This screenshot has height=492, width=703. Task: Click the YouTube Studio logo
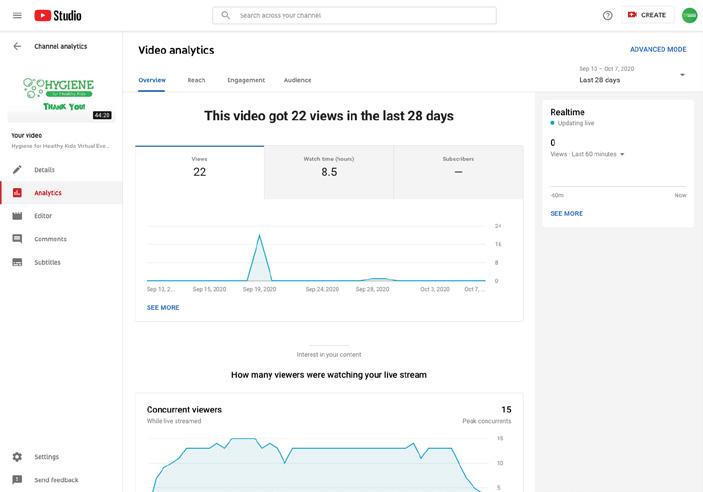[x=58, y=15]
